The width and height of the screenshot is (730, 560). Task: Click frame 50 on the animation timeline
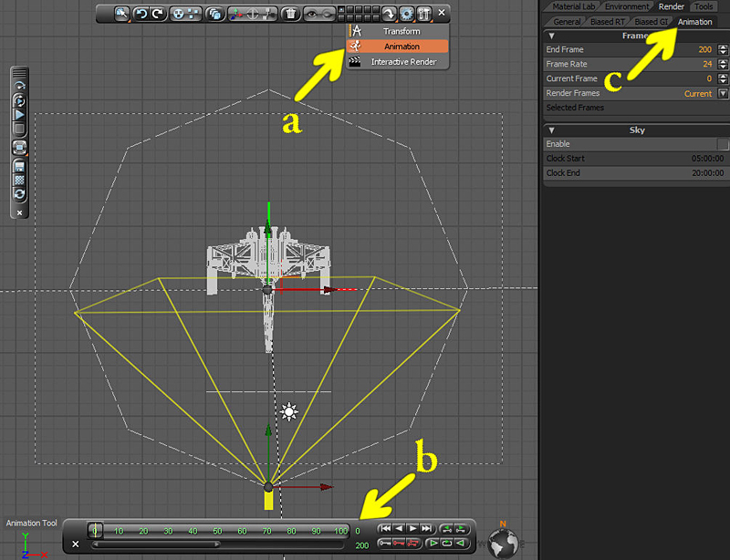pos(218,530)
